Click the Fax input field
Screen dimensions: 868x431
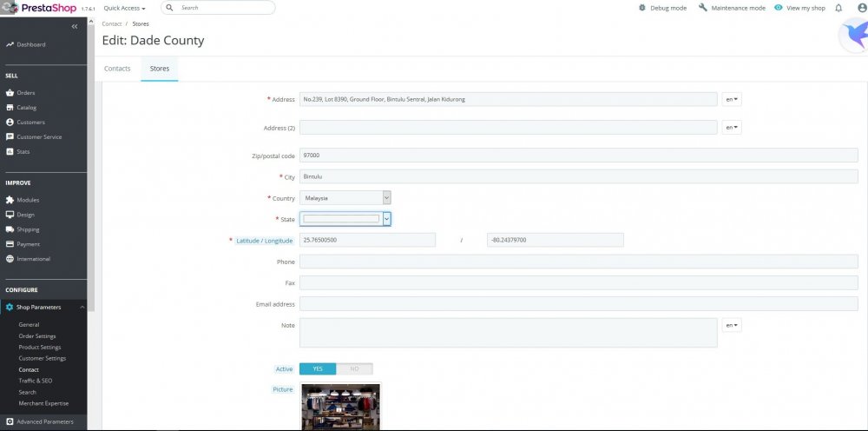(x=578, y=282)
